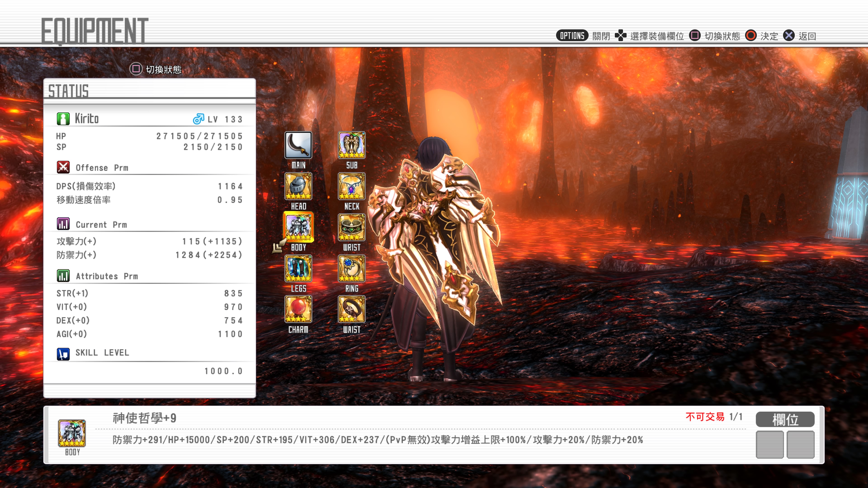Click the square 切換狀態 icon in top bar

[695, 36]
